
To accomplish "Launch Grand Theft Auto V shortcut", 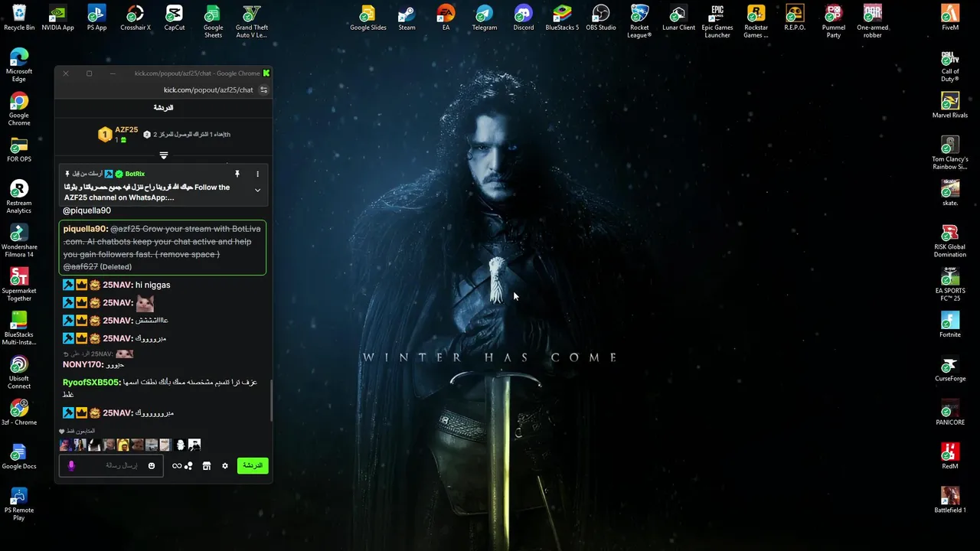I will pyautogui.click(x=251, y=21).
